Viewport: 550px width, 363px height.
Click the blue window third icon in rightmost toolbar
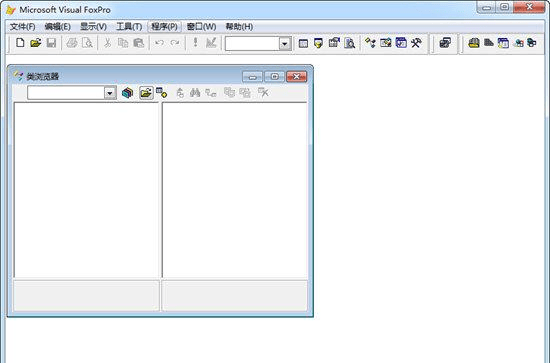[503, 43]
